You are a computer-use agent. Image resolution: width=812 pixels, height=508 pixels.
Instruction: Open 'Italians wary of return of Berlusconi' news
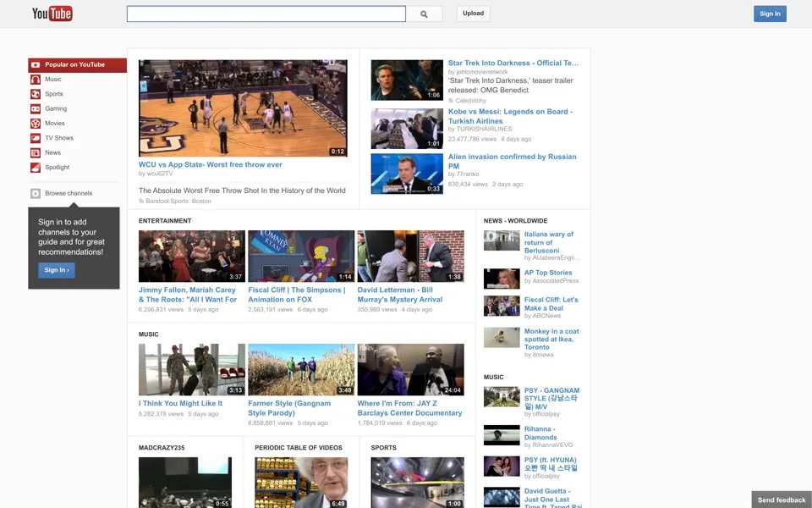pos(548,242)
